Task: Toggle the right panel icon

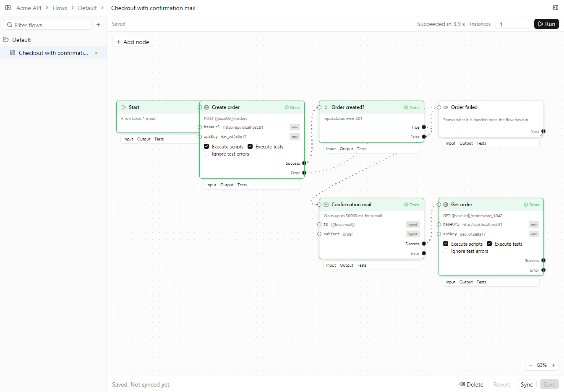Action: point(556,8)
